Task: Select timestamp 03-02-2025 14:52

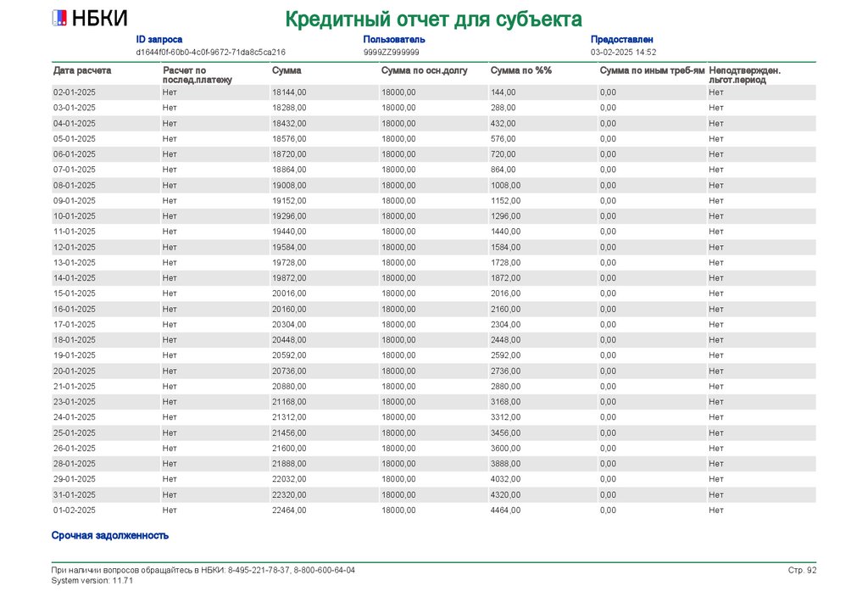Action: [623, 52]
